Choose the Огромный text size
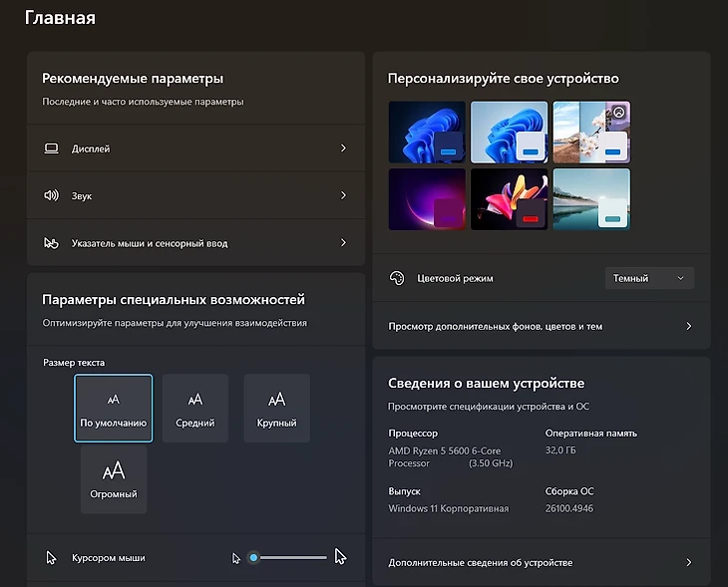The image size is (728, 587). click(114, 479)
